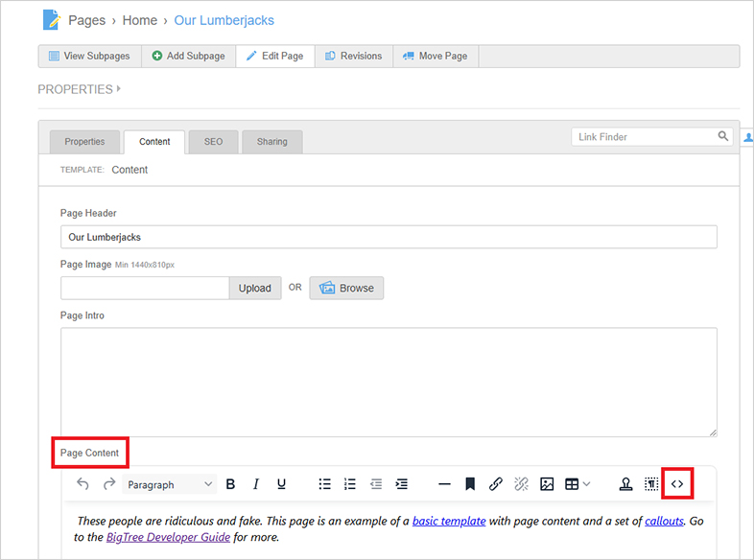This screenshot has width=754, height=560.
Task: Click the "Page Intro" label text
Action: [x=82, y=315]
